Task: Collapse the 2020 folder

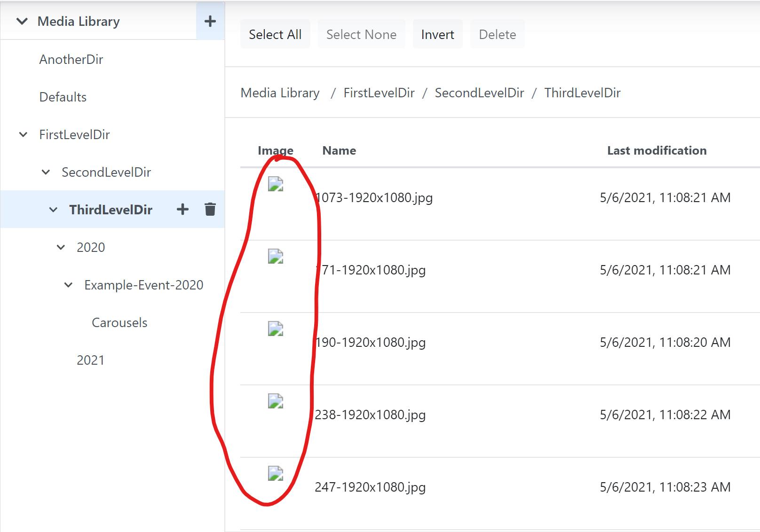Action: [61, 247]
